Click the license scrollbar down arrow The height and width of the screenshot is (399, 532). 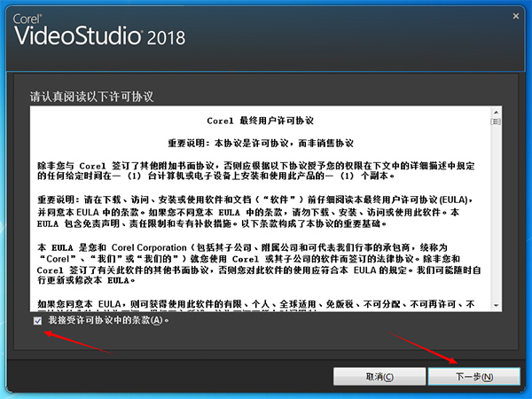point(496,306)
